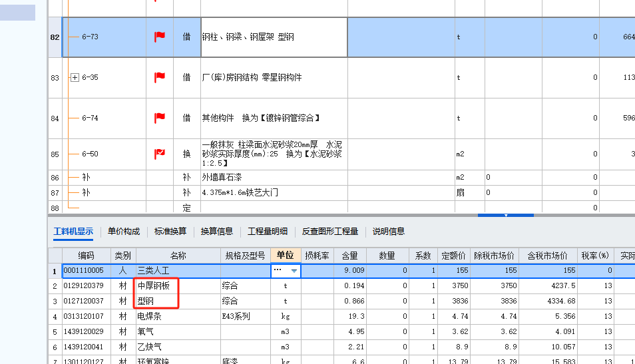Click the 4.375m*1.6m铁艺大门 cell
Viewport: 635px width, 364px height.
click(274, 193)
